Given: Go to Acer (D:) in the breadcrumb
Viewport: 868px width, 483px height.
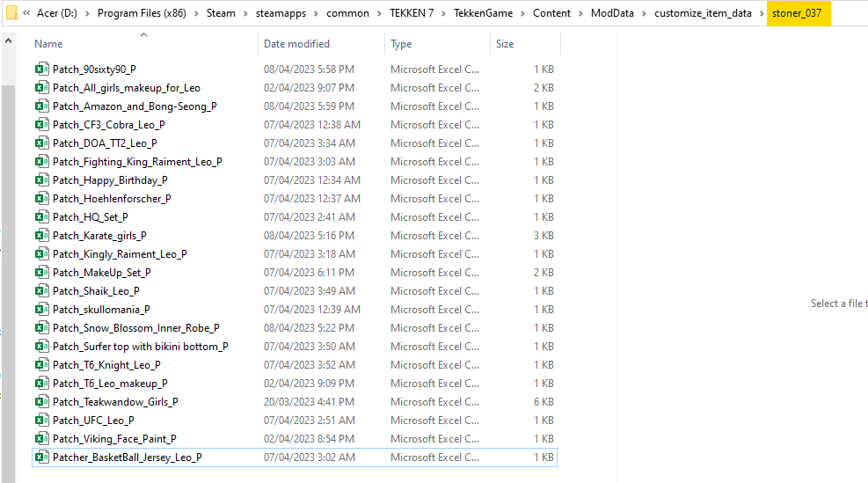Looking at the screenshot, I should coord(57,12).
